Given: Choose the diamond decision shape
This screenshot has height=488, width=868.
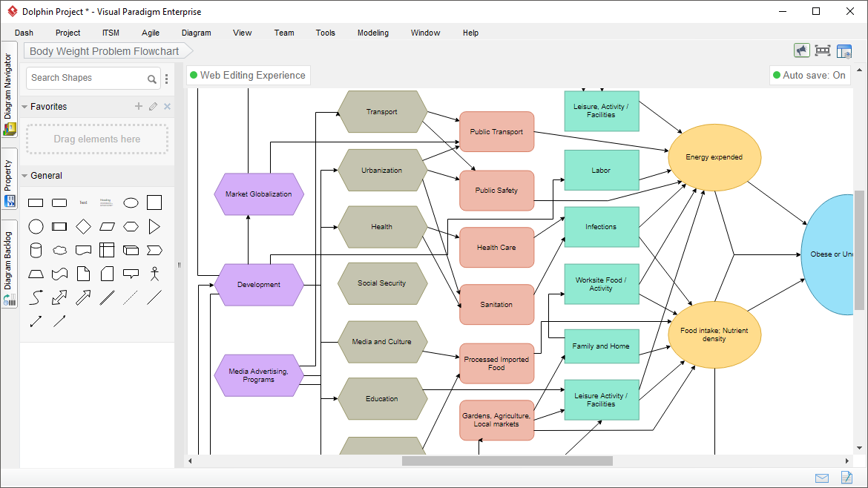Looking at the screenshot, I should (x=83, y=227).
